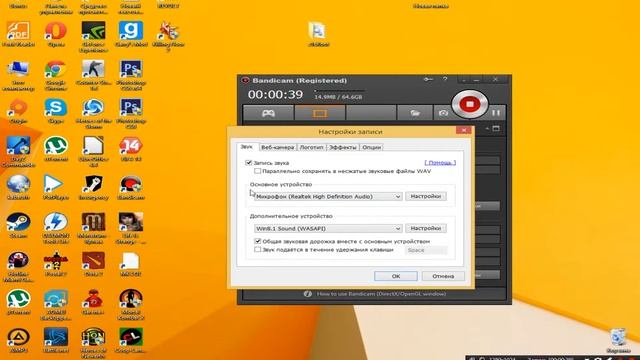
Task: Click the Space hotkey field
Action: point(426,250)
